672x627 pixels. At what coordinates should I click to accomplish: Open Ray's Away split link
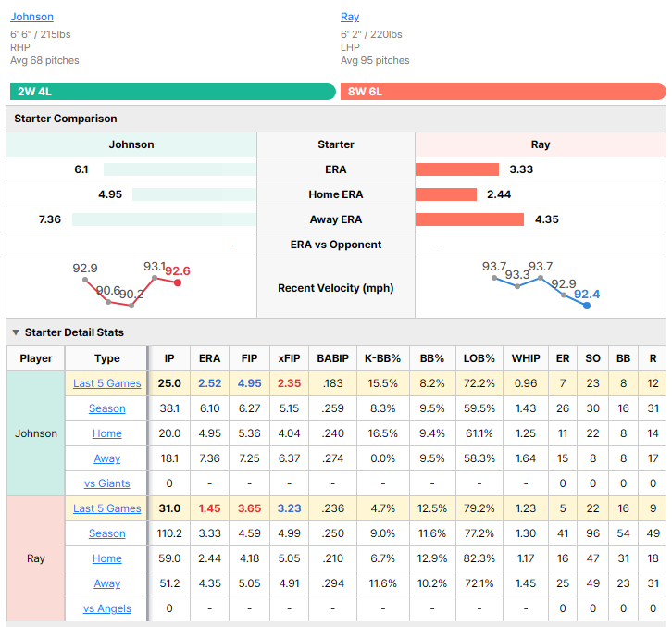click(107, 583)
